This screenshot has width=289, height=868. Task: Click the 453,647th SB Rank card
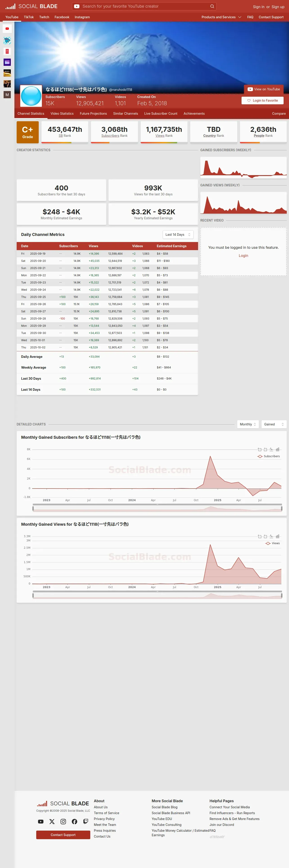pyautogui.click(x=65, y=132)
